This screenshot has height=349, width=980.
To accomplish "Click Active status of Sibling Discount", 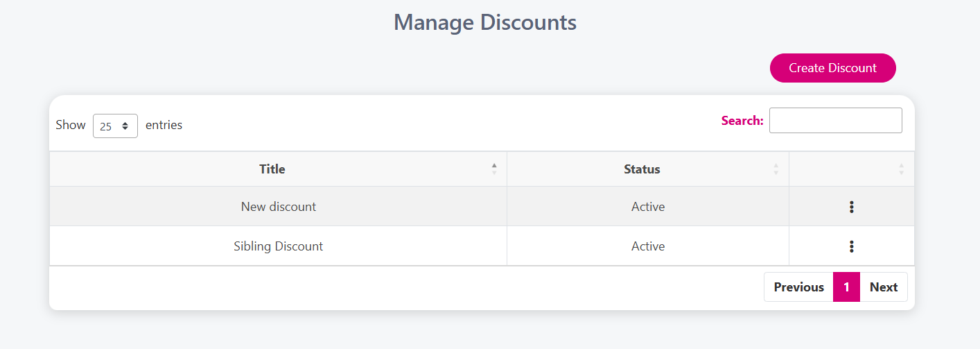I will pyautogui.click(x=647, y=246).
